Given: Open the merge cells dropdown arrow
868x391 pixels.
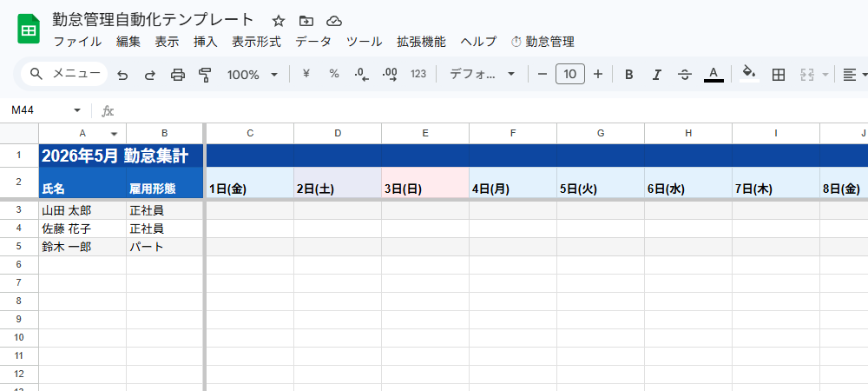Looking at the screenshot, I should pos(825,75).
